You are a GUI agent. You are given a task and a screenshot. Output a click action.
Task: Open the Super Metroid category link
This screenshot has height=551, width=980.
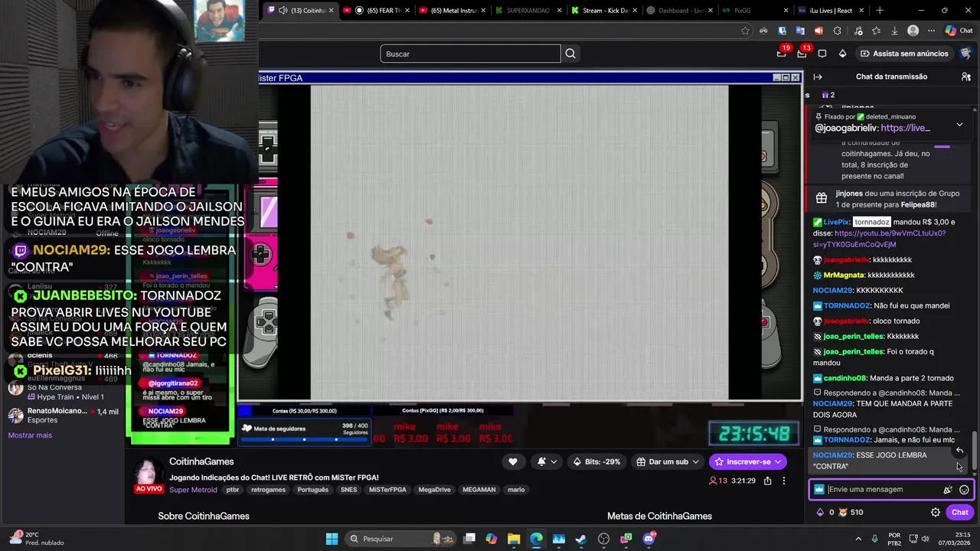click(193, 490)
